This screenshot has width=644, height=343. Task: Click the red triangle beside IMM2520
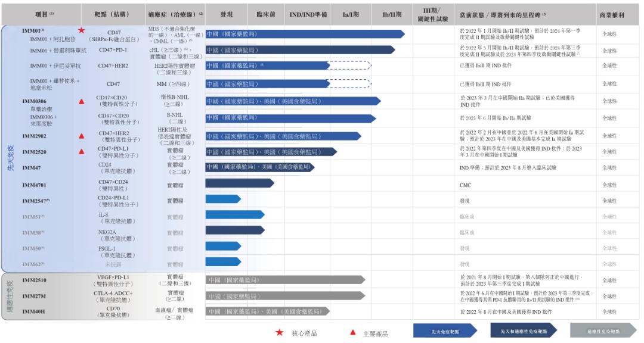[81, 151]
